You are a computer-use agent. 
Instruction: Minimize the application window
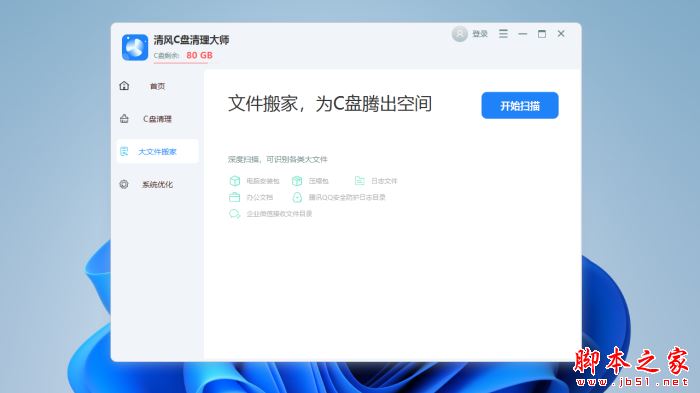click(523, 33)
